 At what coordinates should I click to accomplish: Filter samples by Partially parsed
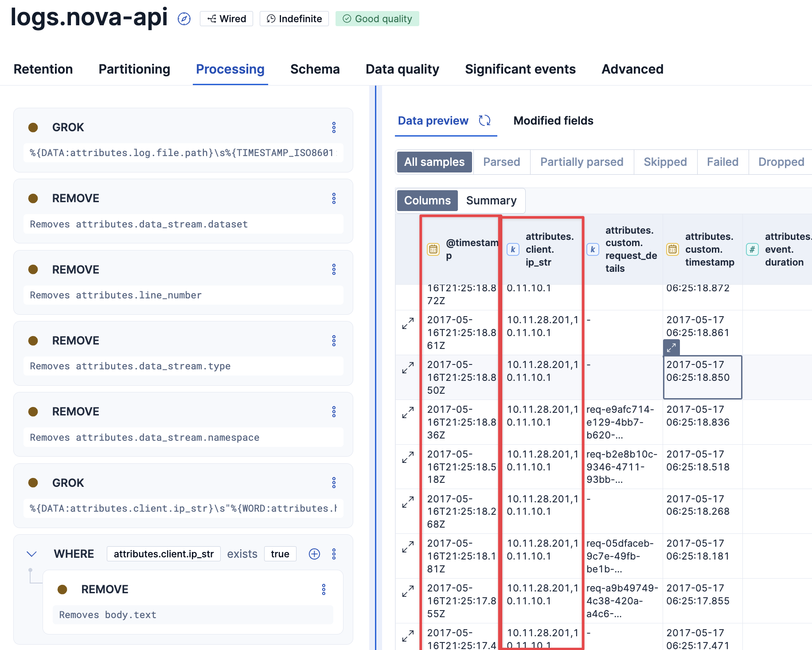582,162
